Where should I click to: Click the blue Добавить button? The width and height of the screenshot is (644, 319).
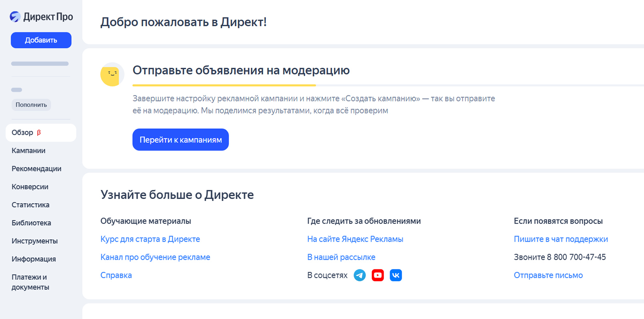coord(41,40)
